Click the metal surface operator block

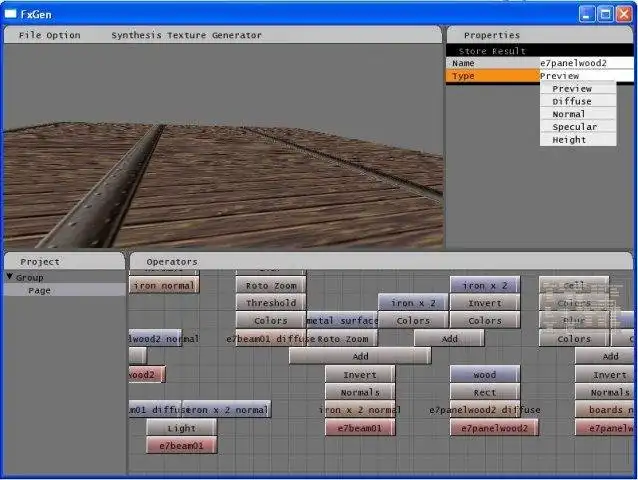click(342, 321)
